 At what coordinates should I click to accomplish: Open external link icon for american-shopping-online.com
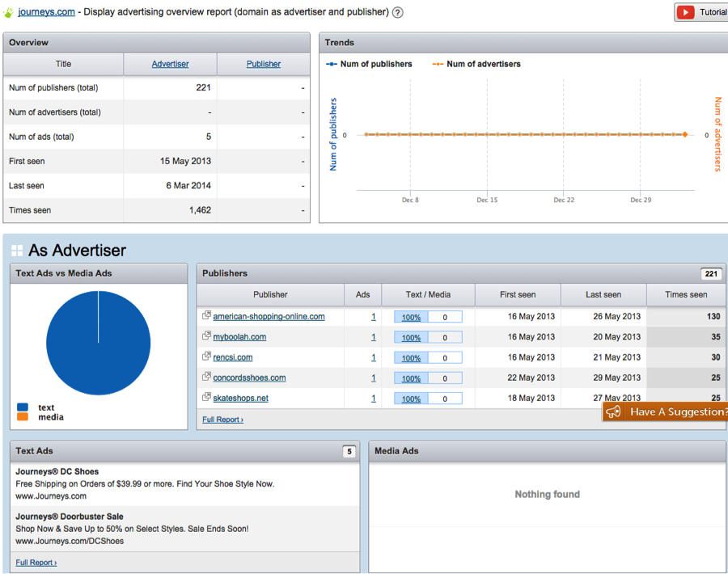click(x=206, y=315)
